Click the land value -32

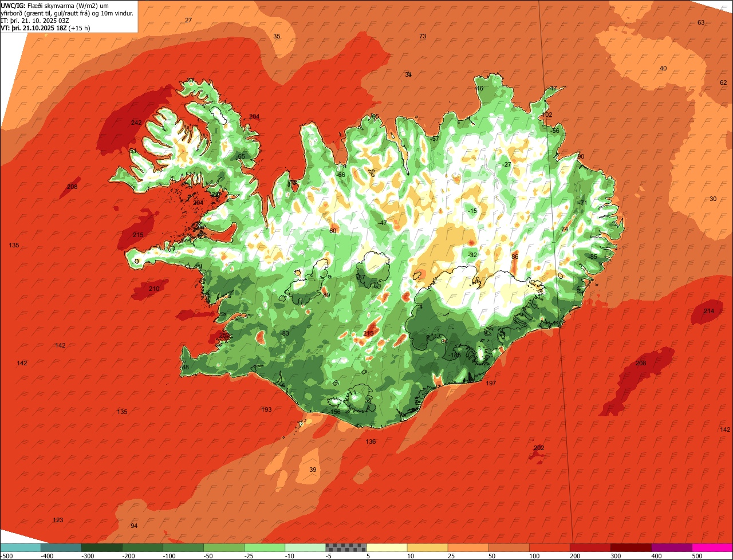pyautogui.click(x=472, y=255)
